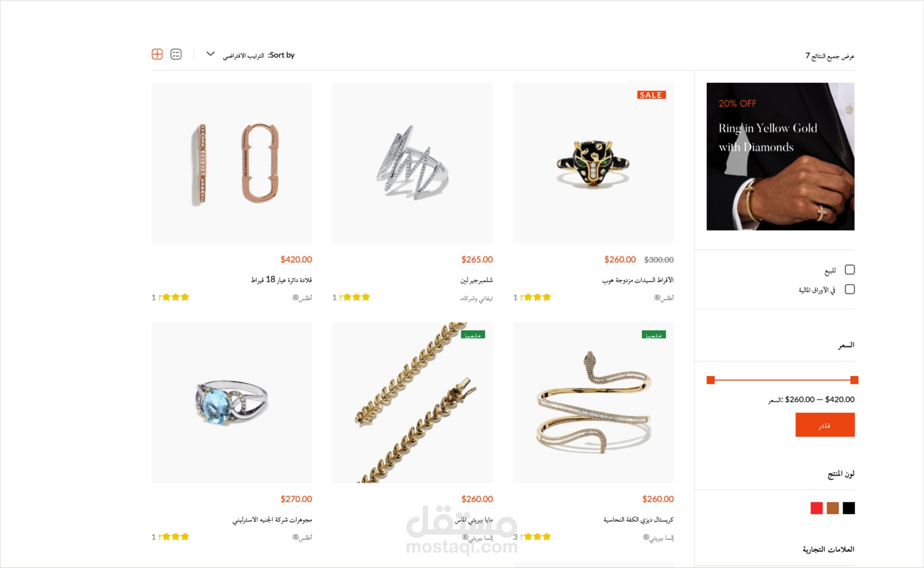Screen dimensions: 924x568
Task: Open the blue gemstone ring image
Action: [232, 403]
